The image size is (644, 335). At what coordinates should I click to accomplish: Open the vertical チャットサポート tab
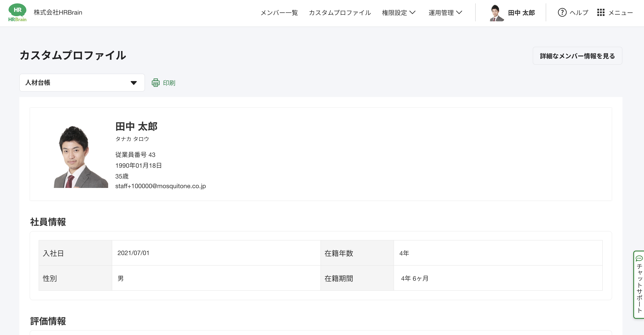pos(639,288)
